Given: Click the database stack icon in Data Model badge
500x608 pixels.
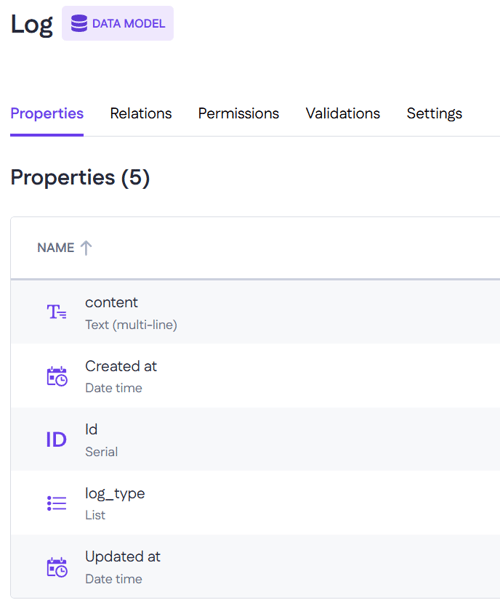Looking at the screenshot, I should [79, 23].
